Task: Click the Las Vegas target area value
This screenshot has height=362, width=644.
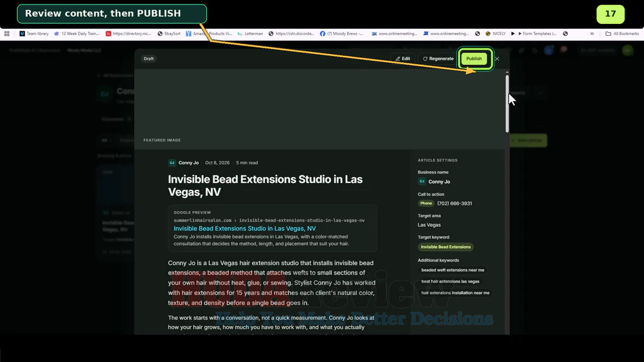Action: click(x=429, y=225)
